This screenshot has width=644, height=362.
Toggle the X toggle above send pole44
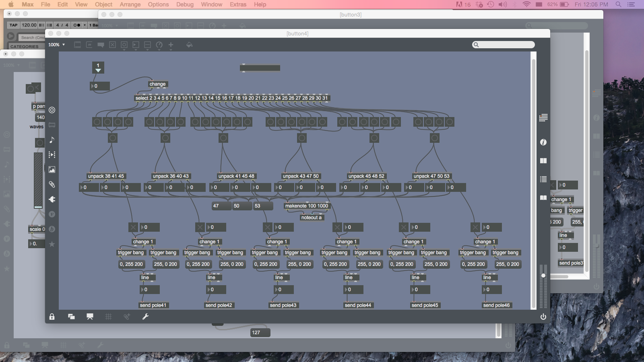click(x=337, y=227)
